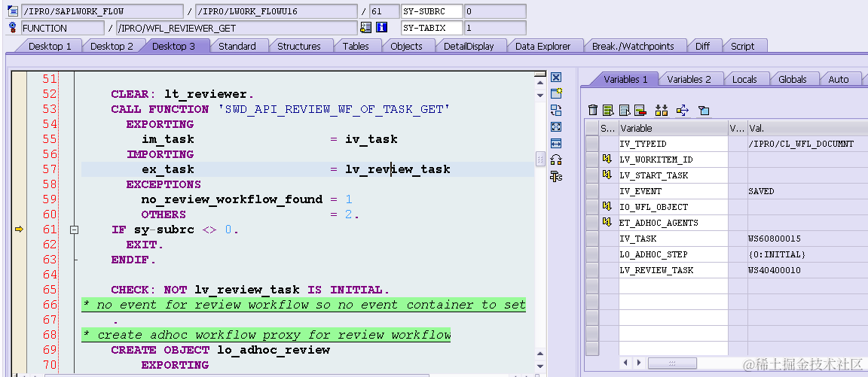Click the trash delete icon in variables toolbar
Screen dimensions: 868x377
tap(592, 111)
